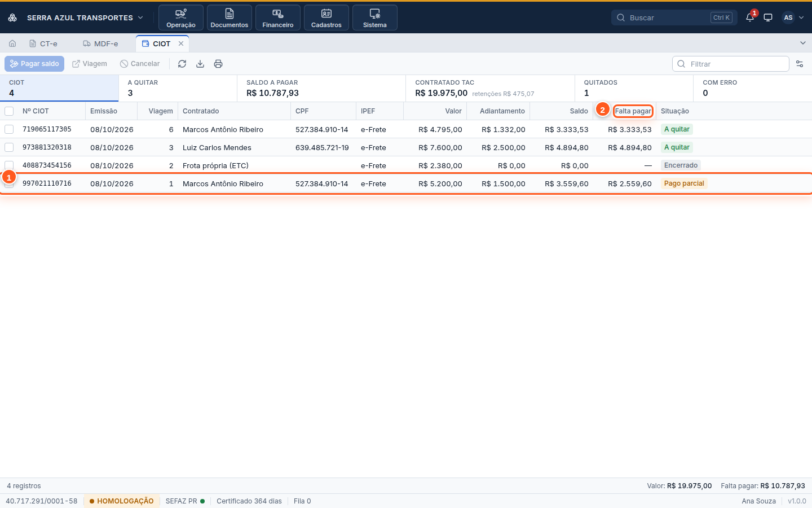
Task: Open filter settings sliders icon
Action: pyautogui.click(x=800, y=64)
